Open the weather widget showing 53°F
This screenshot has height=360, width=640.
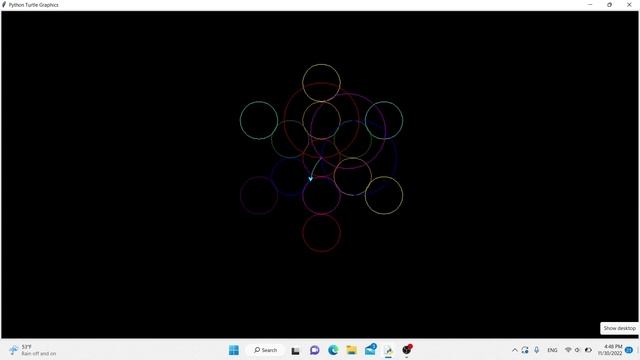(33, 350)
